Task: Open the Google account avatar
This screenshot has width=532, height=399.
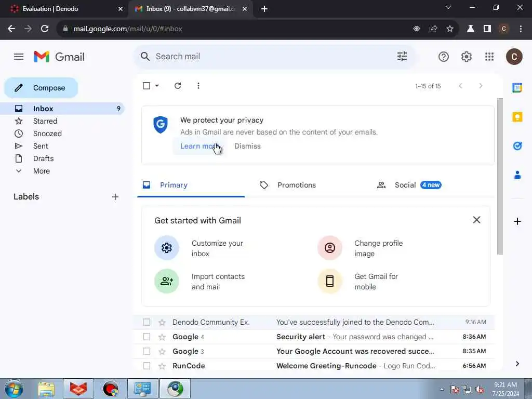Action: click(514, 57)
